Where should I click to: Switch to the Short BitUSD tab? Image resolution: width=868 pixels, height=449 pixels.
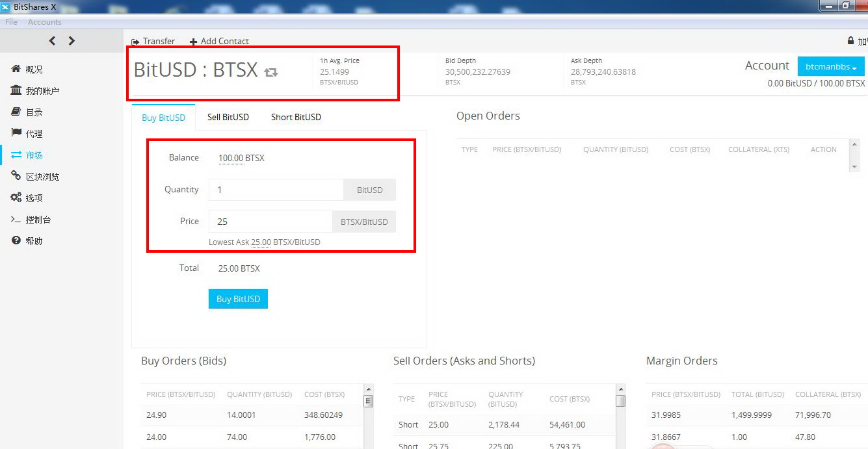(x=296, y=118)
